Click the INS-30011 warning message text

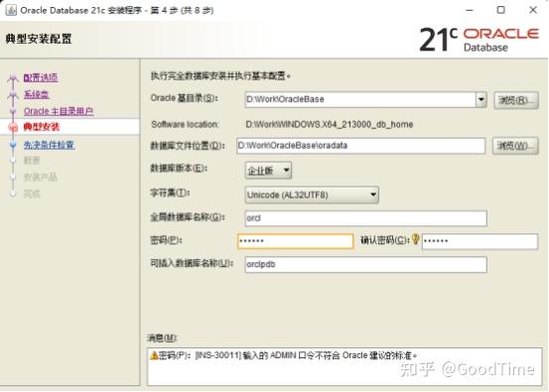(x=288, y=355)
